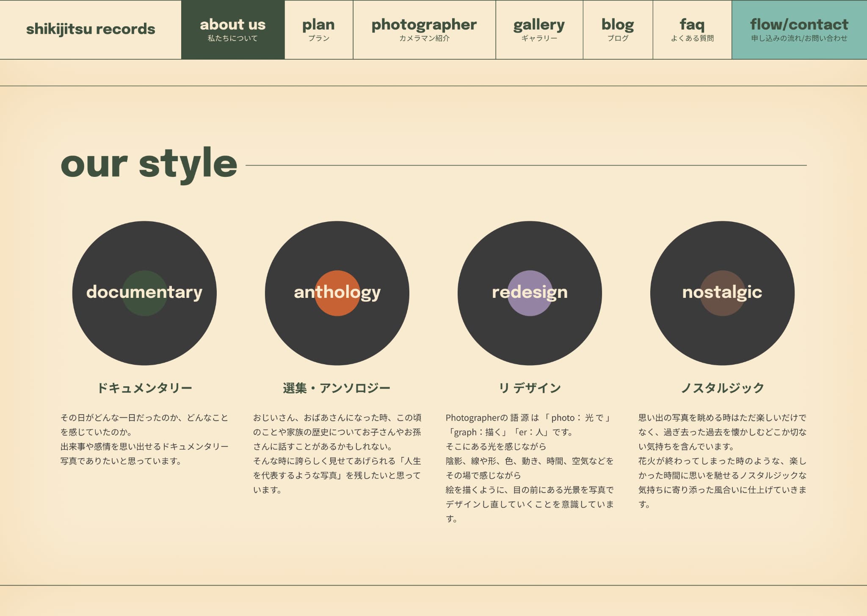Navigate to the blog page

618,30
